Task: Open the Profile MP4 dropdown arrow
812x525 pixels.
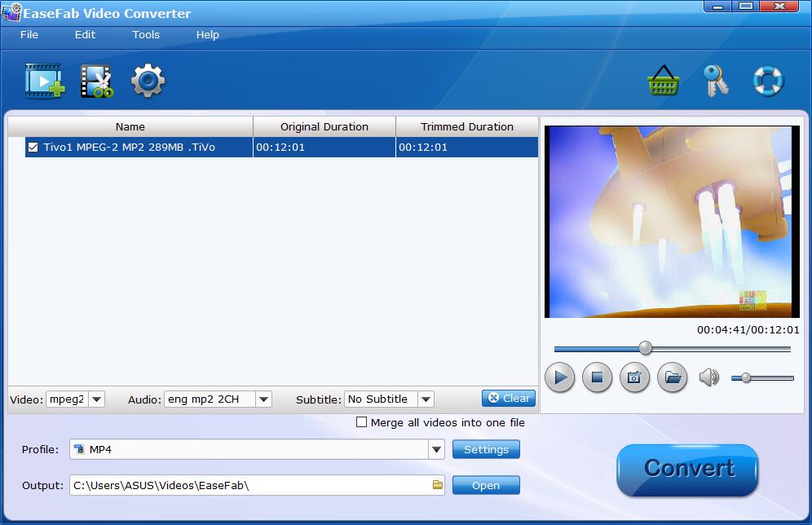Action: [x=436, y=449]
